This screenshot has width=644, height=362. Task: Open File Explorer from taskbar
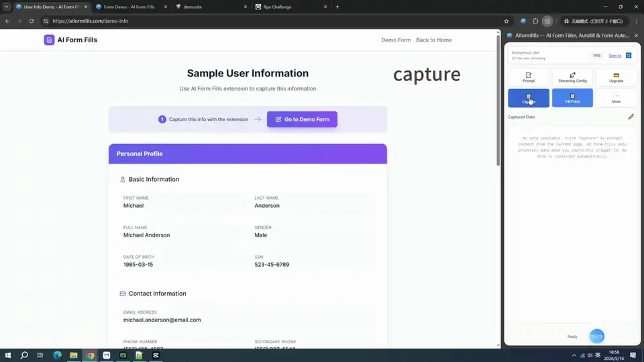[74, 355]
